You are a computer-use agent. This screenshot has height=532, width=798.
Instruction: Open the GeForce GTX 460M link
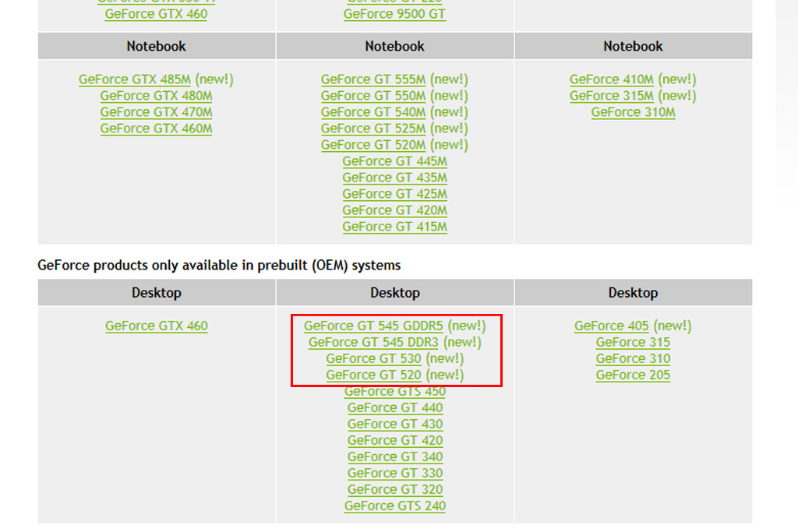pos(156,129)
